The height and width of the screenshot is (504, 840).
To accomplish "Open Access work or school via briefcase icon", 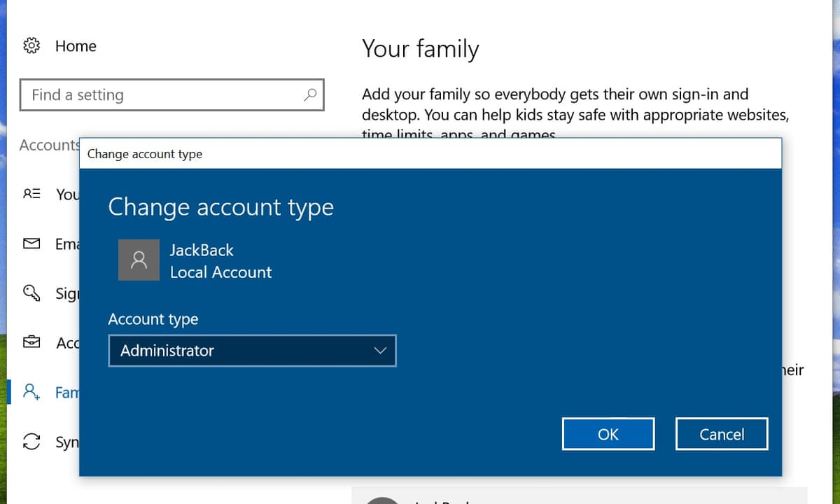I will (31, 342).
